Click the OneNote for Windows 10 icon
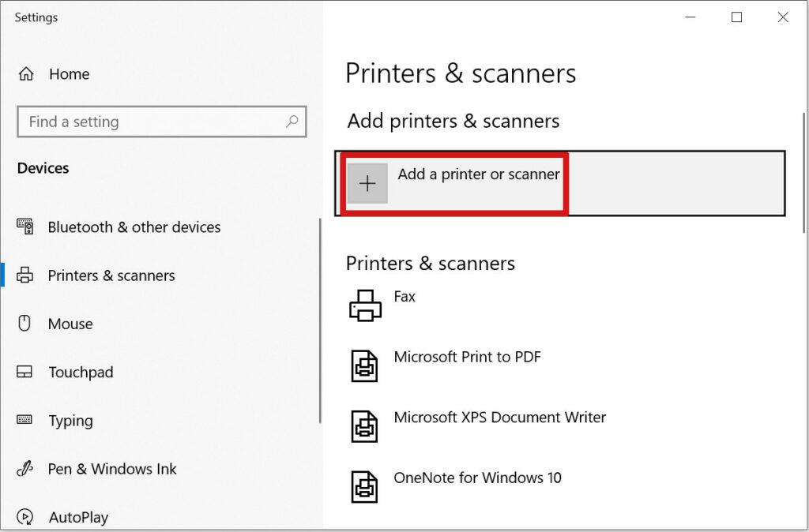 click(x=364, y=487)
